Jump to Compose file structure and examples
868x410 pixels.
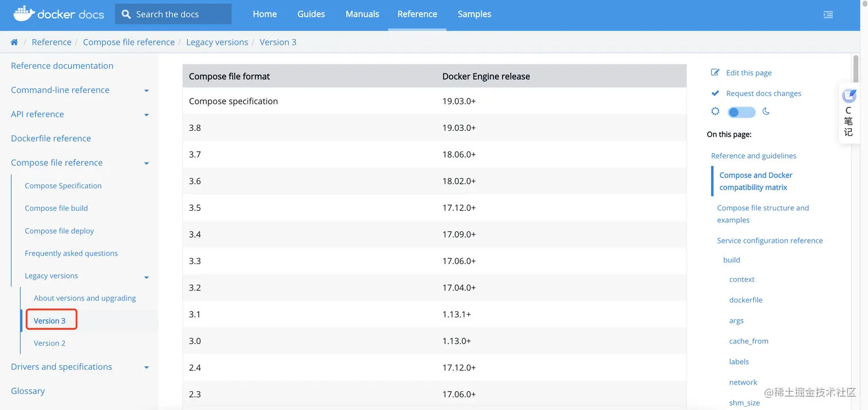[763, 214]
